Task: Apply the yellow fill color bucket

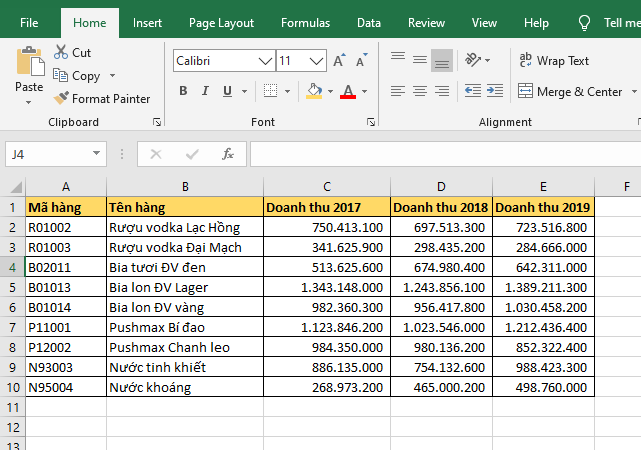Action: [x=314, y=91]
